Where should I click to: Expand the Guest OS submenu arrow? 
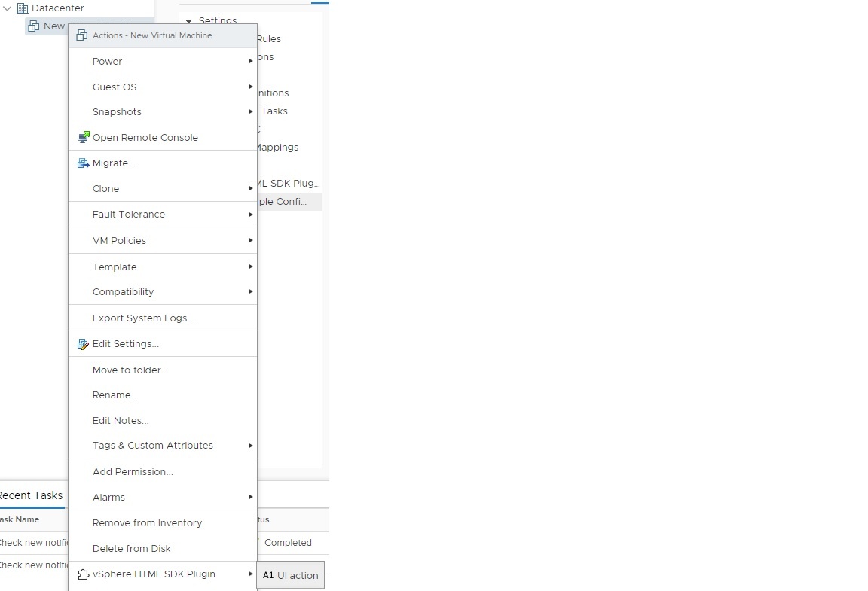coord(250,87)
